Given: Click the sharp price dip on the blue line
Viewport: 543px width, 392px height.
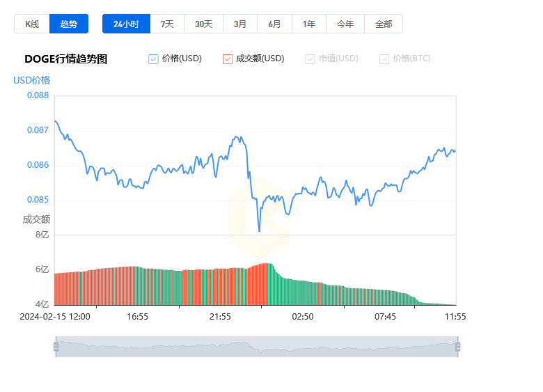Looking at the screenshot, I should 259,228.
